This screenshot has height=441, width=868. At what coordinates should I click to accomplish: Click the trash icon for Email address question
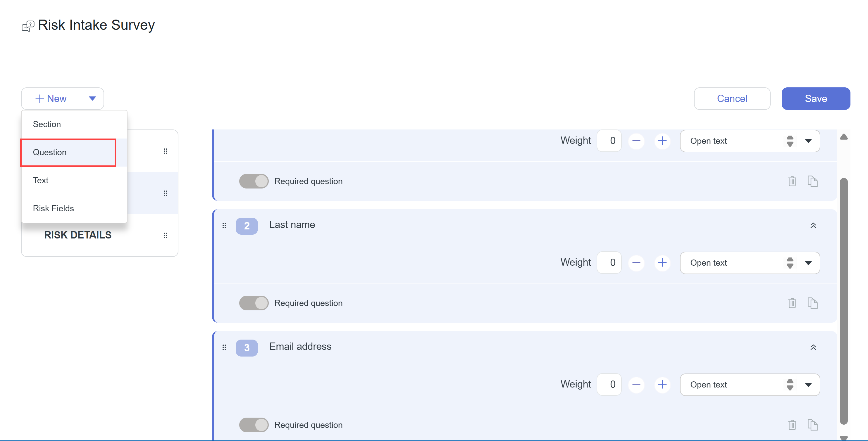(792, 425)
